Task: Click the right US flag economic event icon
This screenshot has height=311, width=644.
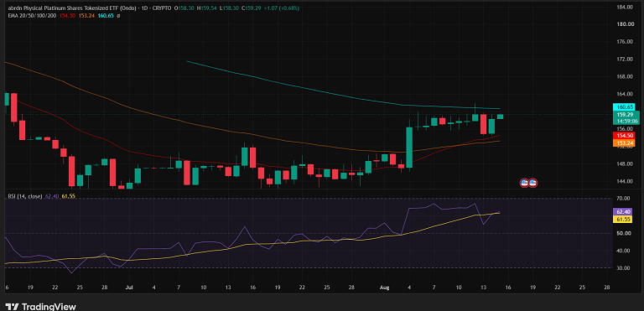Action: coord(533,183)
